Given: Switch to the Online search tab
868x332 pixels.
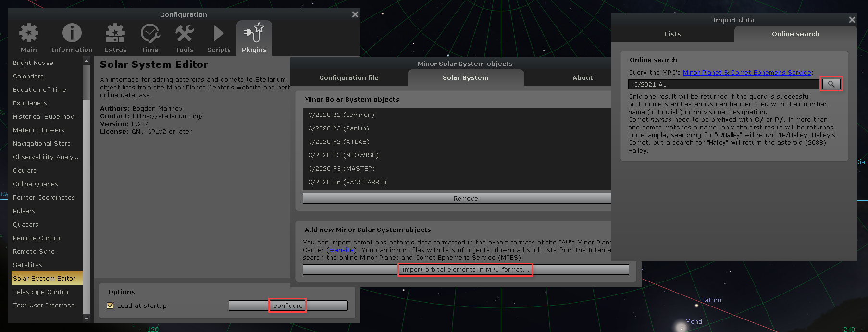Looking at the screenshot, I should [x=795, y=34].
